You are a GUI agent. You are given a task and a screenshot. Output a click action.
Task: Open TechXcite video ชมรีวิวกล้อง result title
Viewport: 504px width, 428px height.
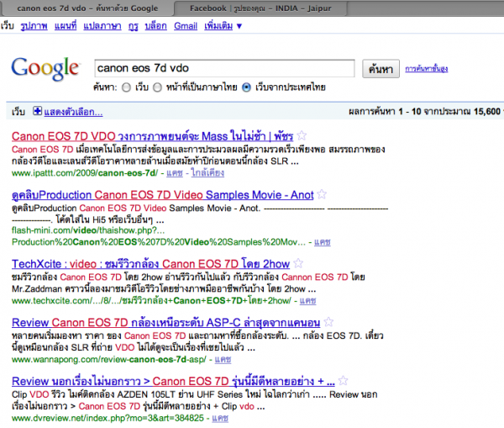pyautogui.click(x=150, y=264)
